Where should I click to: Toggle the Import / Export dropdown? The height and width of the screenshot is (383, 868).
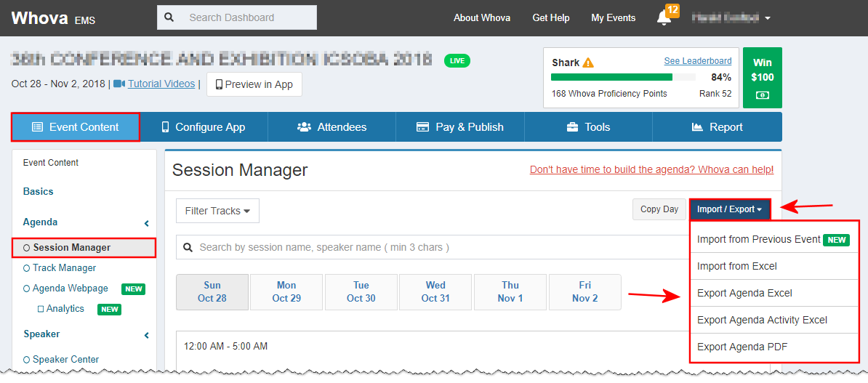730,209
